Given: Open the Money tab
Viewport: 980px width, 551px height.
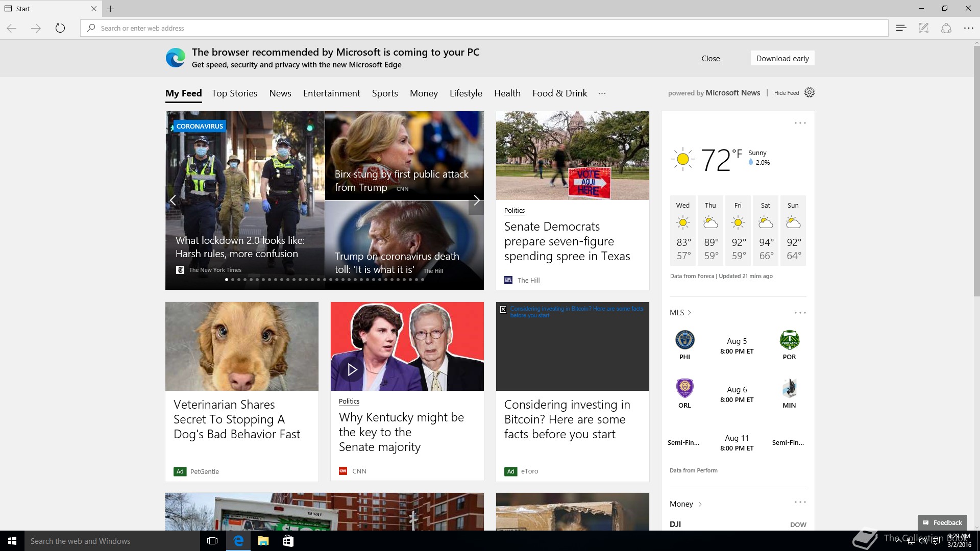Looking at the screenshot, I should coord(424,93).
